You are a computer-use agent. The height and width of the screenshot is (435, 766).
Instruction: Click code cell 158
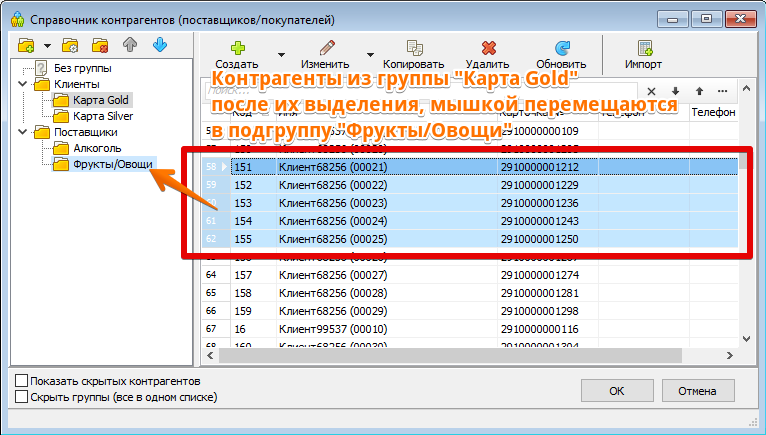pyautogui.click(x=254, y=293)
